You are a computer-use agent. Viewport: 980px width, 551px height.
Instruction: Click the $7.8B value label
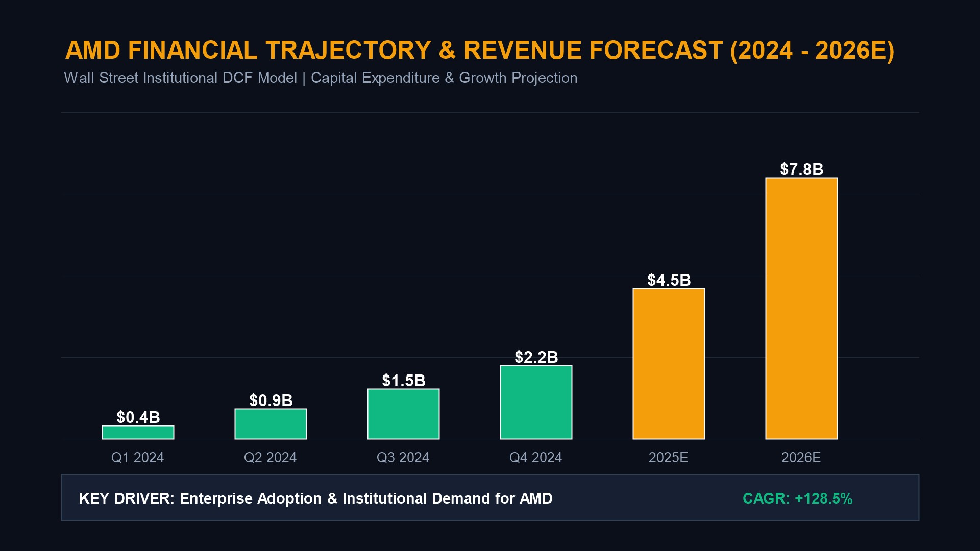coord(802,169)
